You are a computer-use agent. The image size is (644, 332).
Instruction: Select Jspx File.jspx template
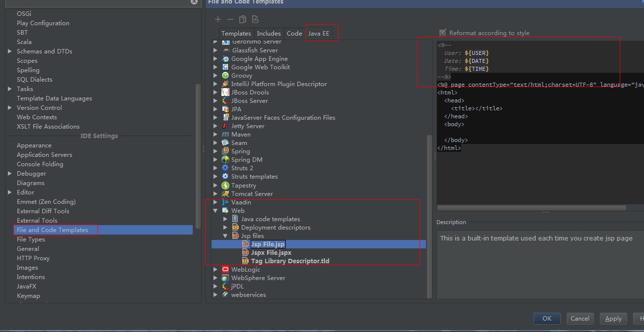pyautogui.click(x=271, y=252)
